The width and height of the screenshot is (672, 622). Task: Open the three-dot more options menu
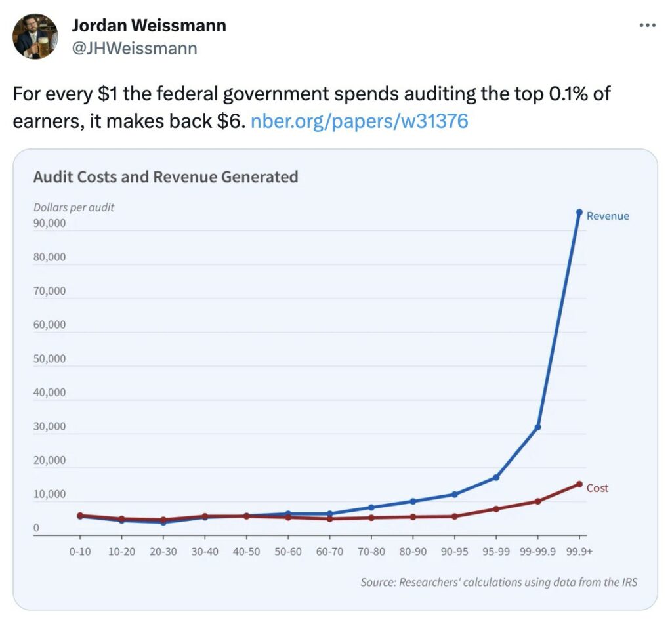[x=647, y=26]
